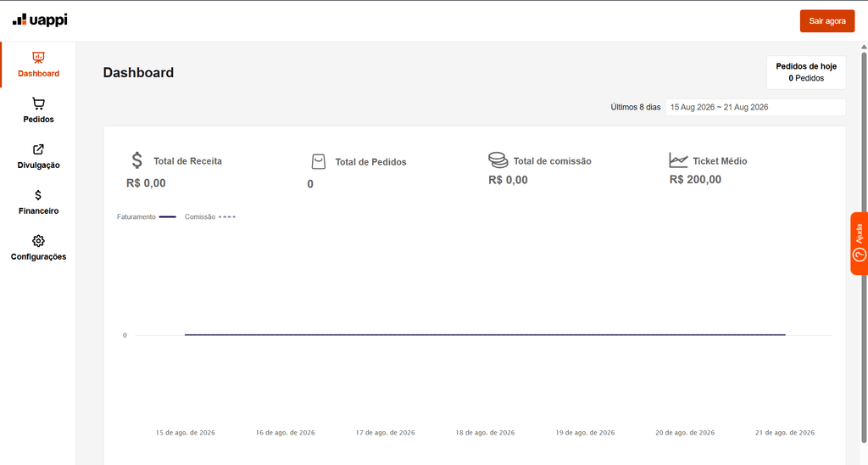The width and height of the screenshot is (868, 465).
Task: Click the 18 de ago. de 2026 axis label
Action: coord(485,432)
